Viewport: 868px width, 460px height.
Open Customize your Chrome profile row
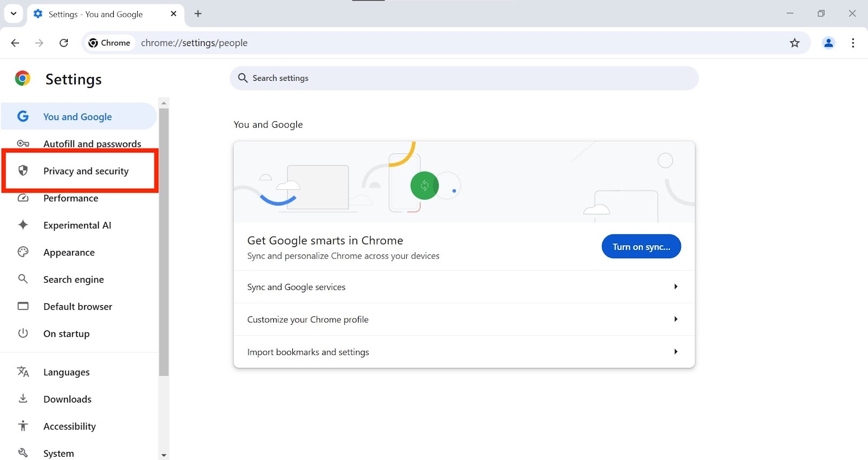[x=464, y=319]
